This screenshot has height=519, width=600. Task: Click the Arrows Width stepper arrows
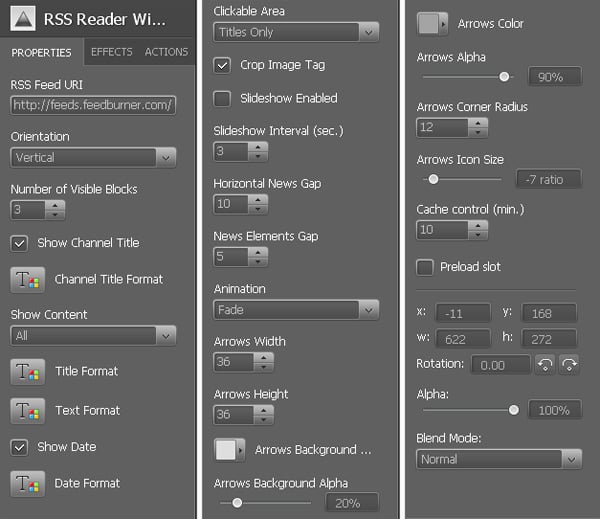[258, 362]
